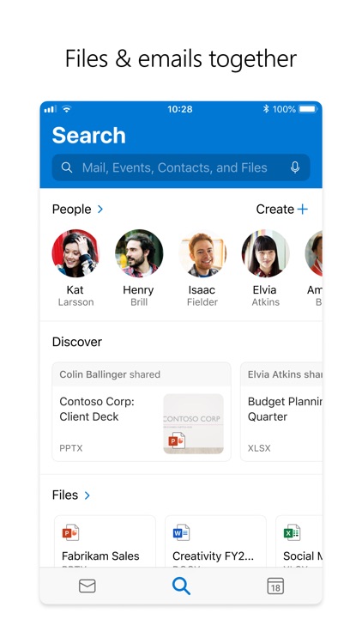This screenshot has height=644, width=362.
Task: Open Isaac Fielder's avatar
Action: 202,253
